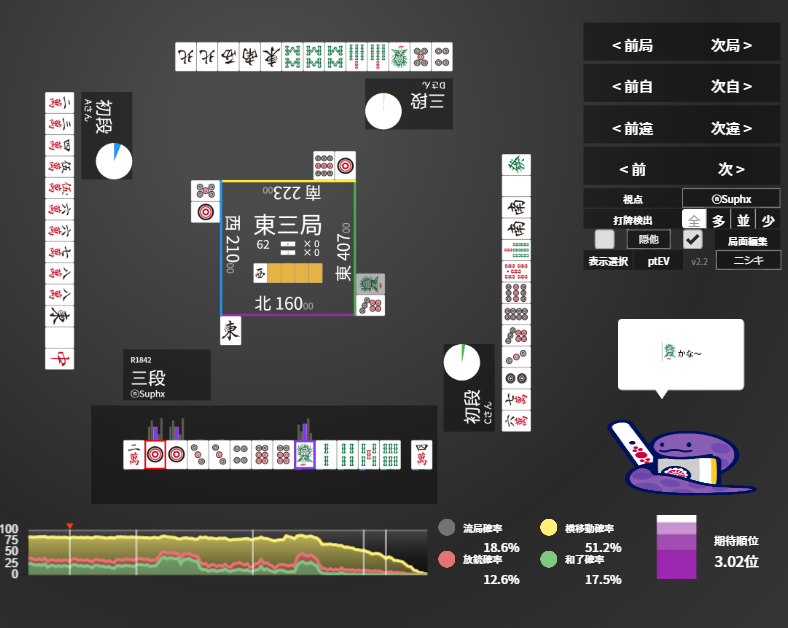The width and height of the screenshot is (788, 628).
Task: Open the ptEV display selector
Action: [658, 261]
